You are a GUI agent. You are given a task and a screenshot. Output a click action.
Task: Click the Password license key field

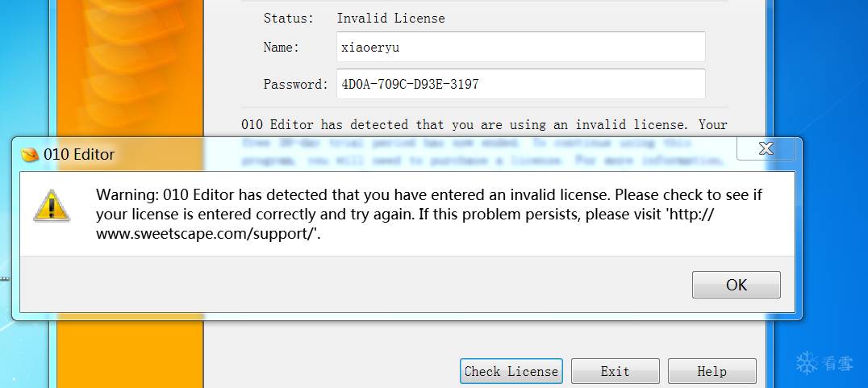click(x=520, y=84)
